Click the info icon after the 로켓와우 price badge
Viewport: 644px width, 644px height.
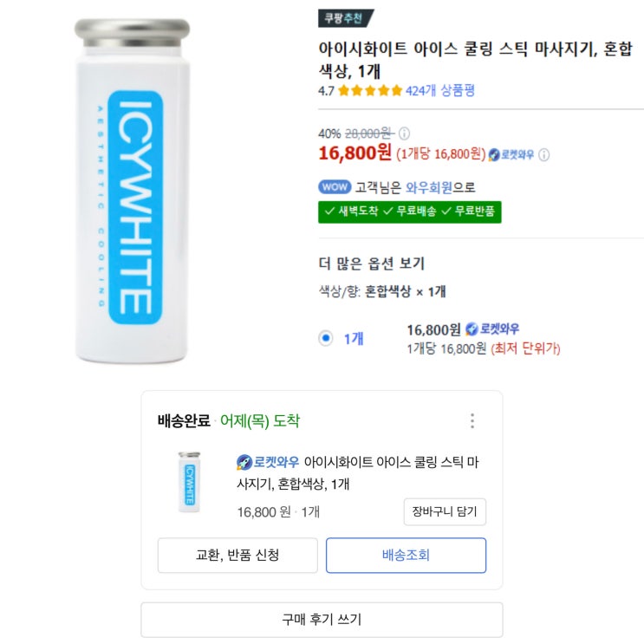(x=544, y=154)
